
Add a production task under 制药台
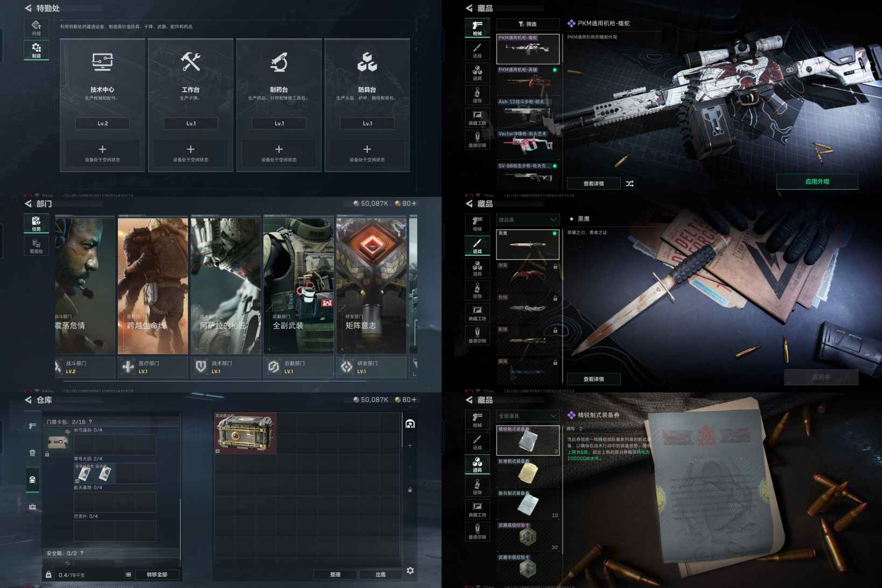279,152
